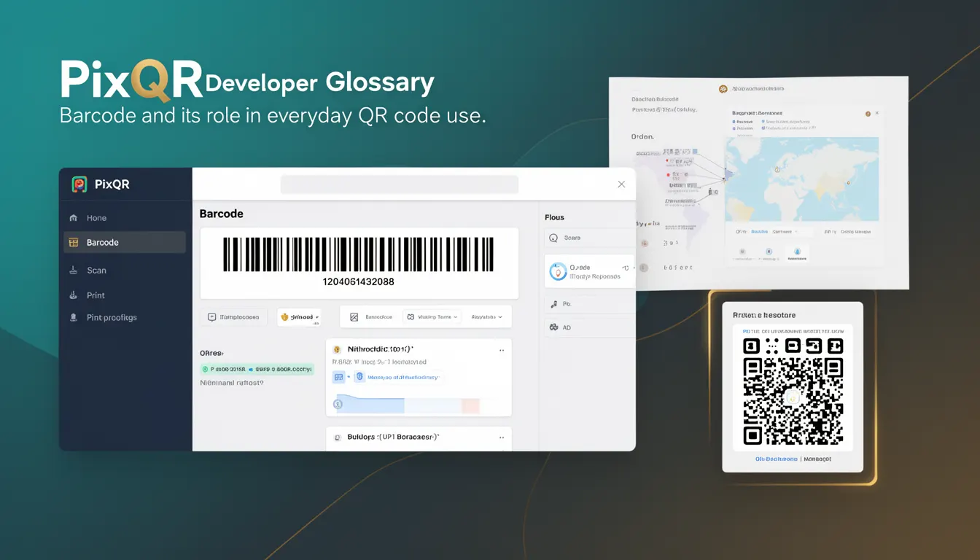The width and height of the screenshot is (980, 560).
Task: Click the PixQR logo icon in sidebar
Action: click(79, 184)
